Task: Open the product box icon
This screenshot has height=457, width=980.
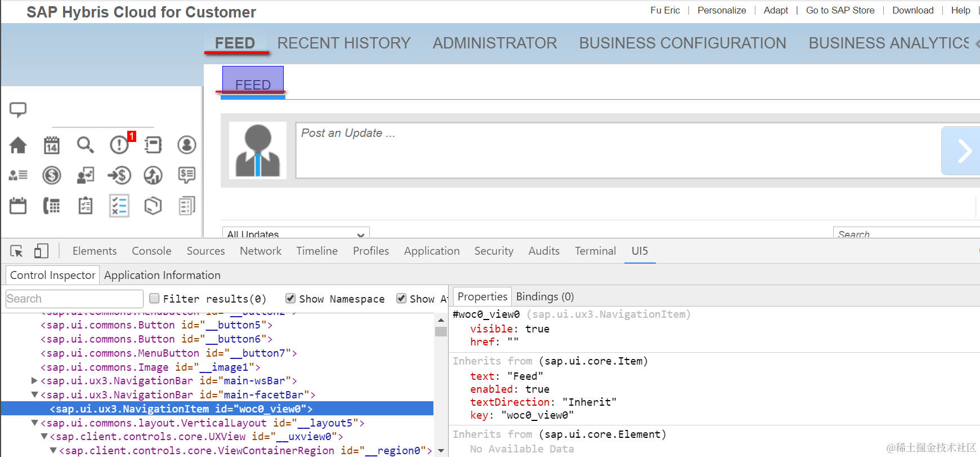Action: (x=153, y=206)
